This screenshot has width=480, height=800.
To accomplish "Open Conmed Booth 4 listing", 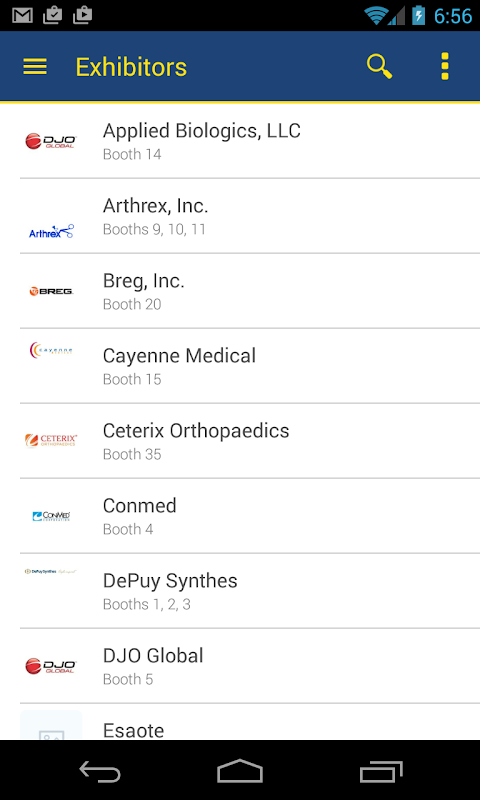I will click(x=250, y=516).
